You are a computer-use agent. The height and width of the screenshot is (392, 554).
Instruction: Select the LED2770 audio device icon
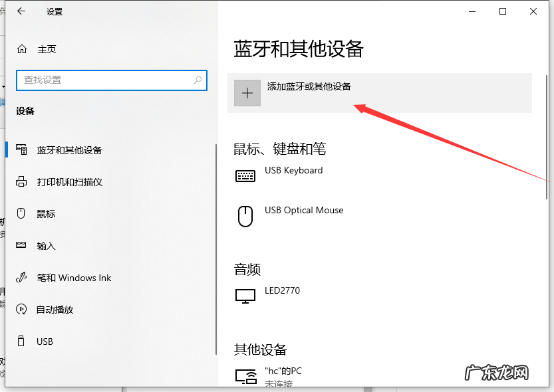pos(245,295)
